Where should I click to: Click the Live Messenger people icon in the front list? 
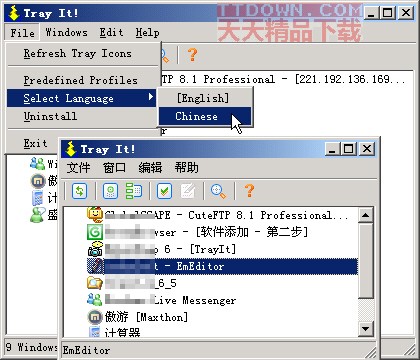(x=95, y=300)
